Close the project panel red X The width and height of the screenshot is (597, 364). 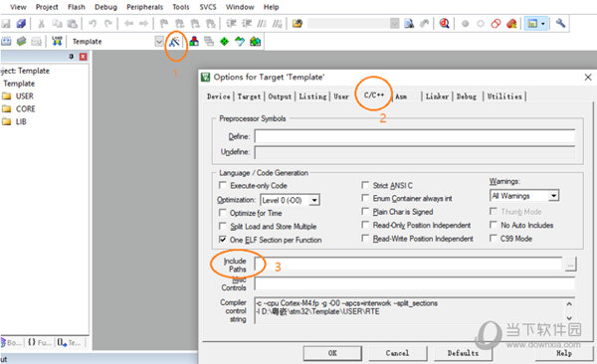point(83,57)
